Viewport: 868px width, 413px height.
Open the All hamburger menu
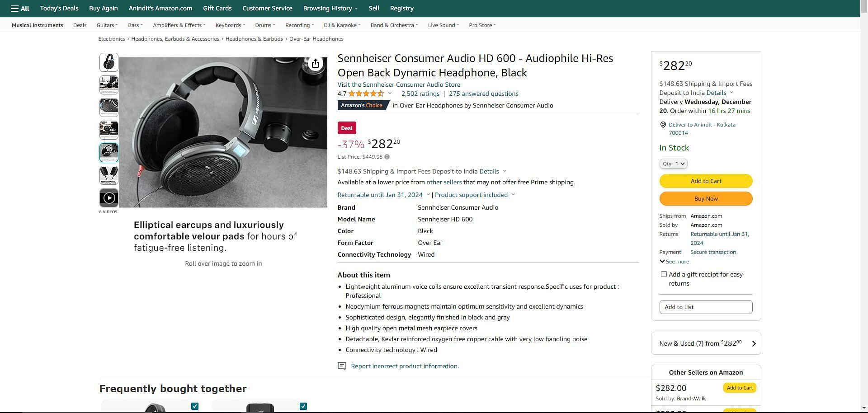coord(20,9)
